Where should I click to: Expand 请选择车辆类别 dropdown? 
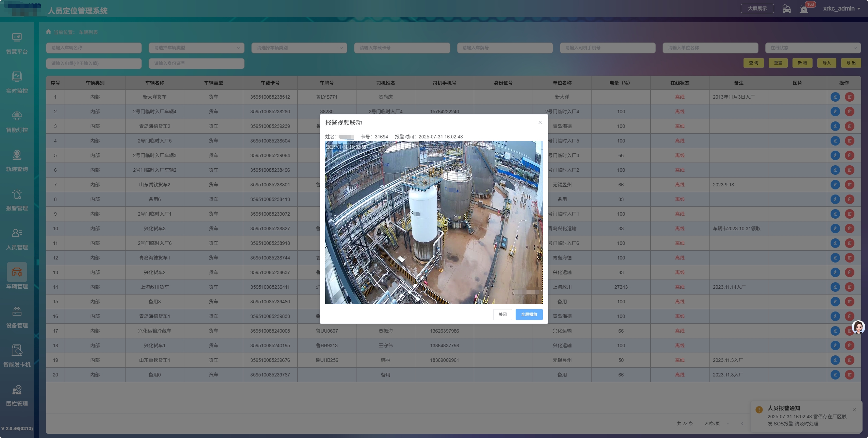[x=299, y=48]
